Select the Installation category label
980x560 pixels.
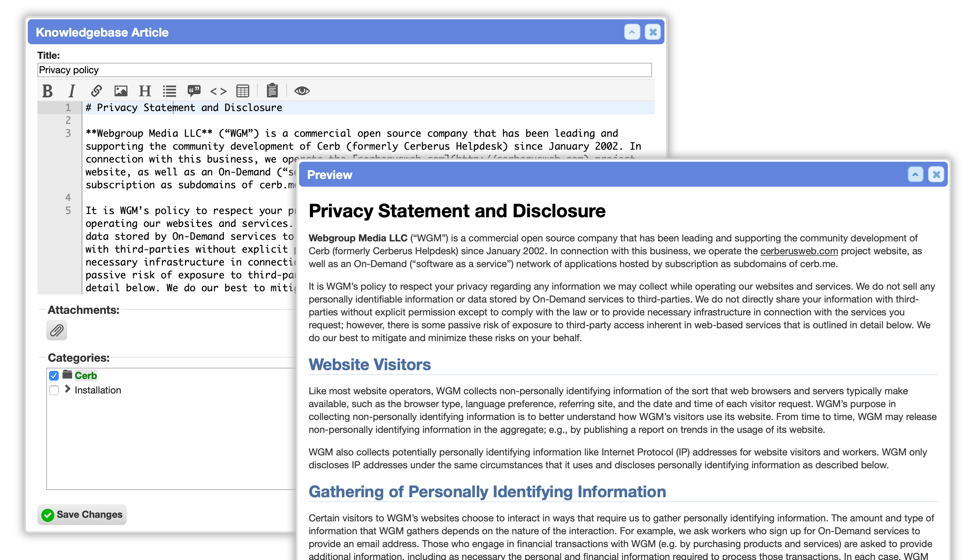click(98, 390)
